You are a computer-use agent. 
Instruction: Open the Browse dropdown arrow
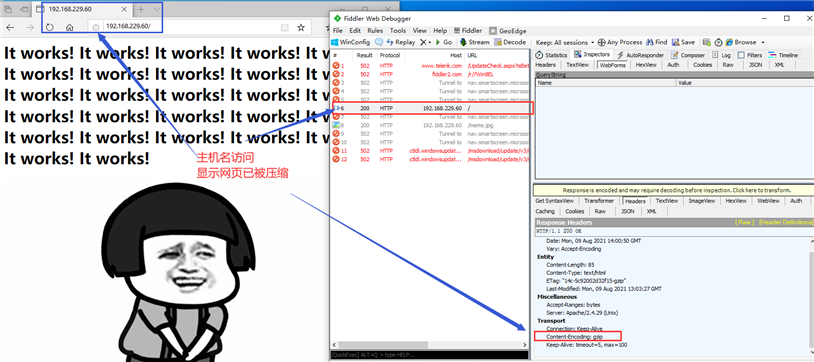click(762, 43)
